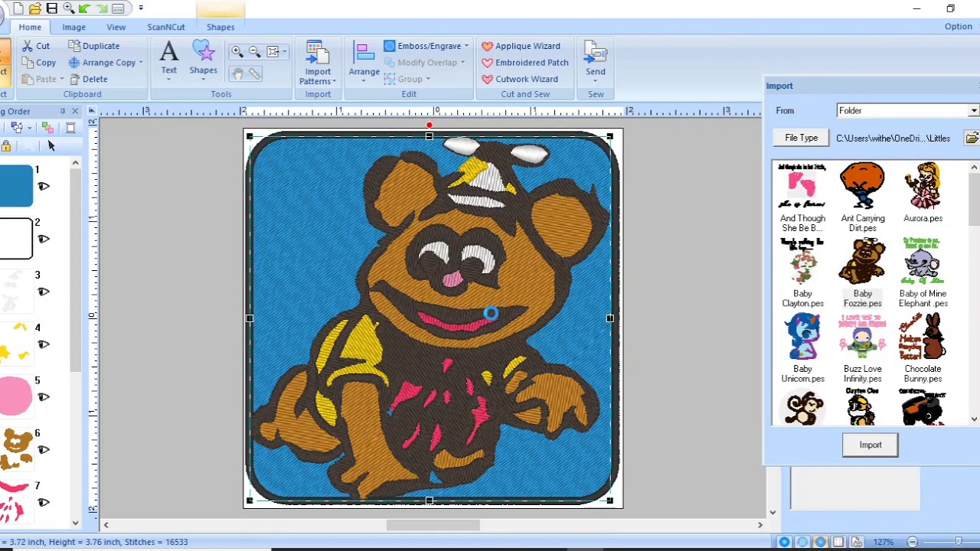980x551 pixels.
Task: Launch the Embroidered Patch wizard
Action: [524, 63]
